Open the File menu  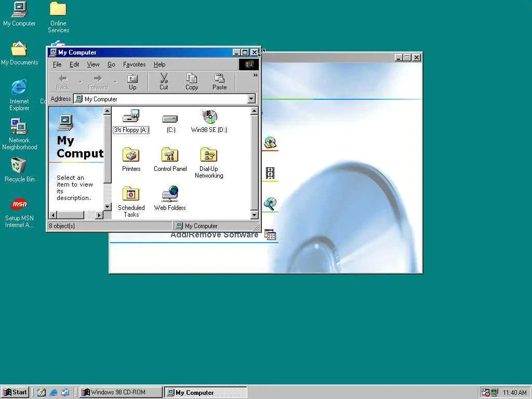click(x=57, y=64)
